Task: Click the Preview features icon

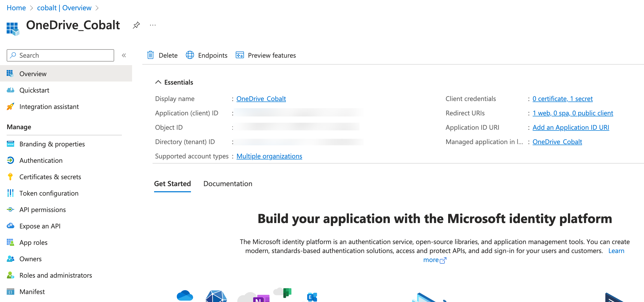Action: pyautogui.click(x=240, y=55)
